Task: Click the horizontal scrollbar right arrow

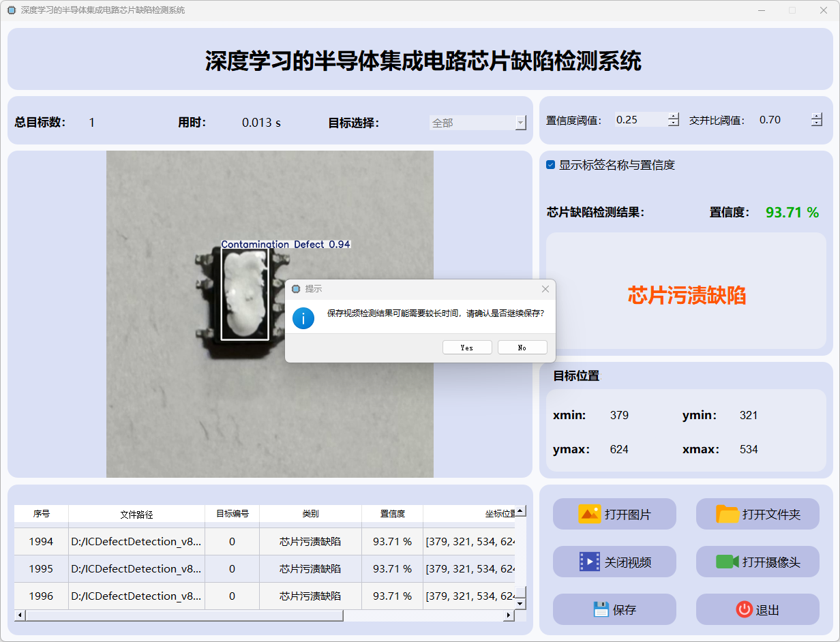Action: 508,615
